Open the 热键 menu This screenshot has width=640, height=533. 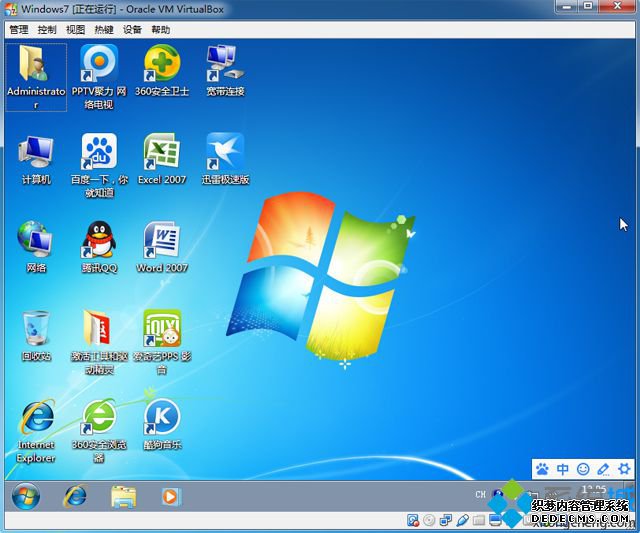point(104,29)
